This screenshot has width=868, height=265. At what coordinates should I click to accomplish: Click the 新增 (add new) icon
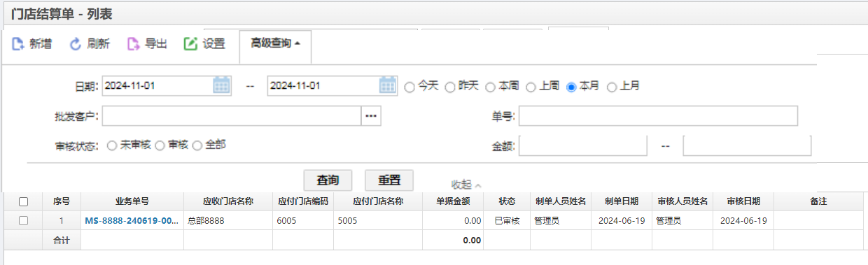coord(18,44)
